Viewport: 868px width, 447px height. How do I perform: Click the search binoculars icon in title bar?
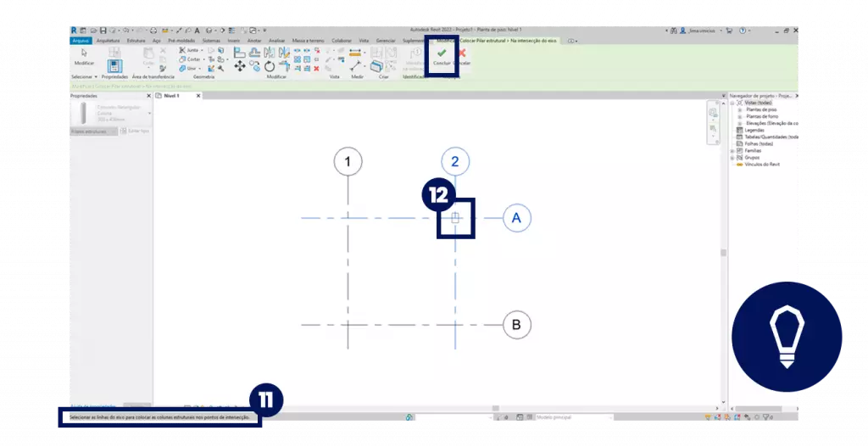pyautogui.click(x=674, y=31)
